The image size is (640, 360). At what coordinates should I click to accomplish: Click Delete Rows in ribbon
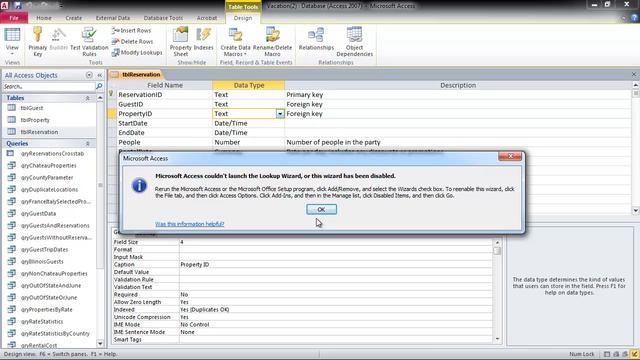coord(132,42)
